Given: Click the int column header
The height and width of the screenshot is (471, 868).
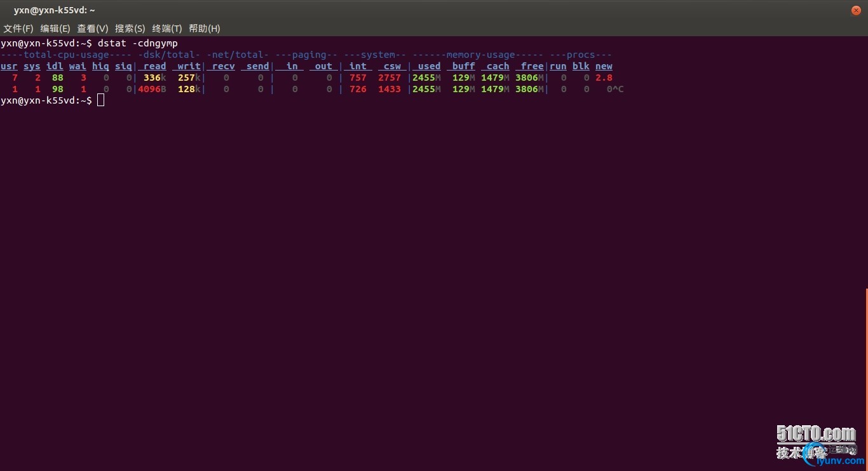Looking at the screenshot, I should (358, 66).
